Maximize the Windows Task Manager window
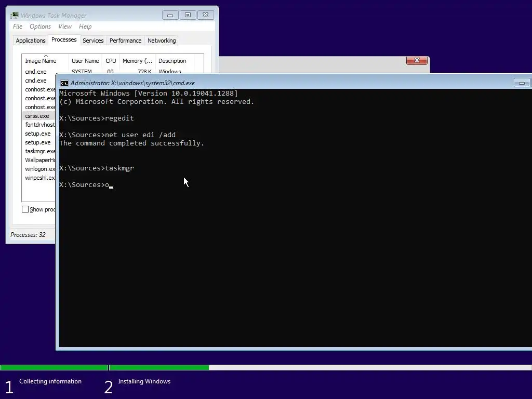532x399 pixels. (188, 15)
